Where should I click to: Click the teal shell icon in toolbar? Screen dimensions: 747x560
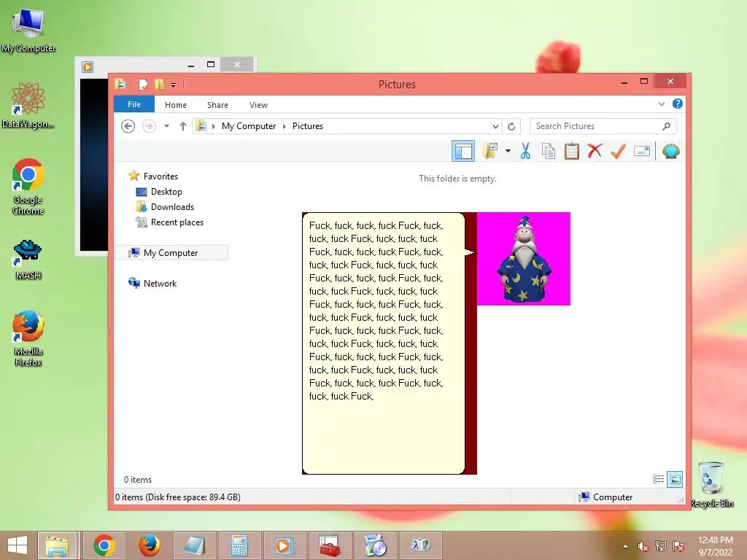point(671,151)
